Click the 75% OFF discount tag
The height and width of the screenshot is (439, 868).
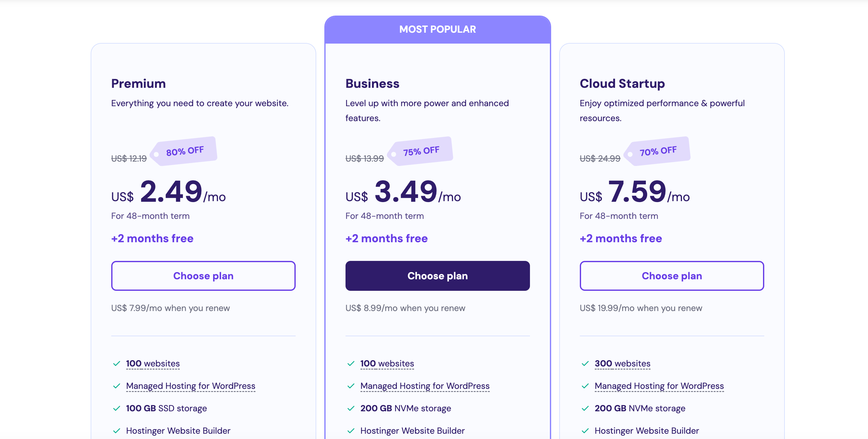pyautogui.click(x=421, y=151)
